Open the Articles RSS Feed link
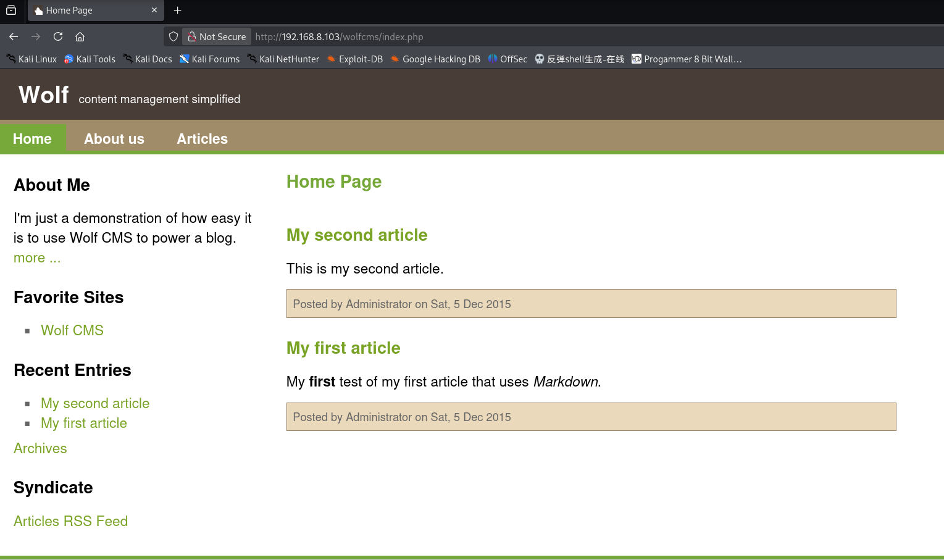The image size is (944, 560). coord(70,521)
